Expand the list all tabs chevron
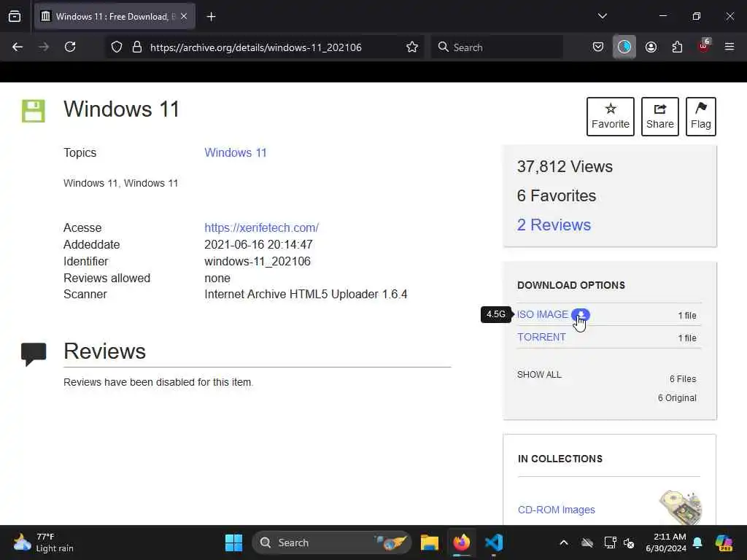This screenshot has width=747, height=560. 602,16
